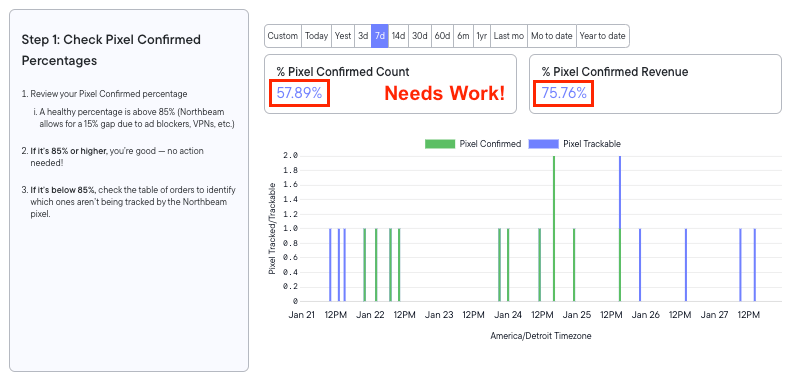Click the Jan 26 axis label
807x379 pixels.
coord(646,315)
